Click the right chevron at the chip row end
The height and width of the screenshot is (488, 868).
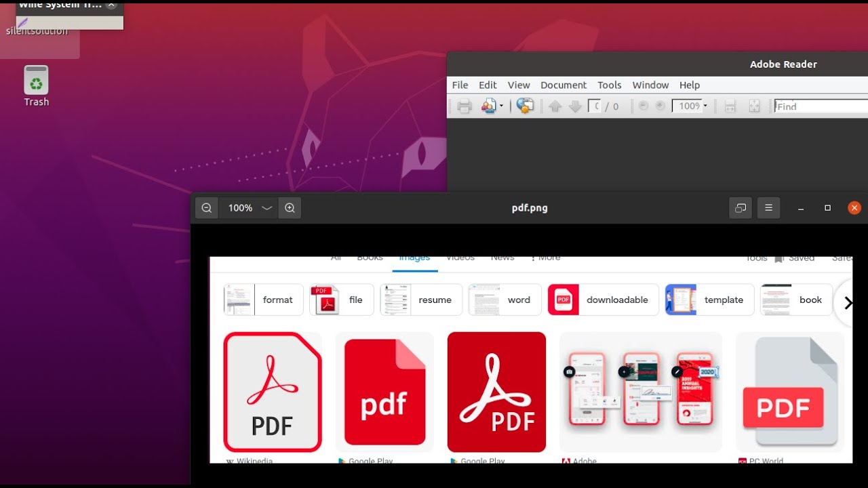point(847,303)
